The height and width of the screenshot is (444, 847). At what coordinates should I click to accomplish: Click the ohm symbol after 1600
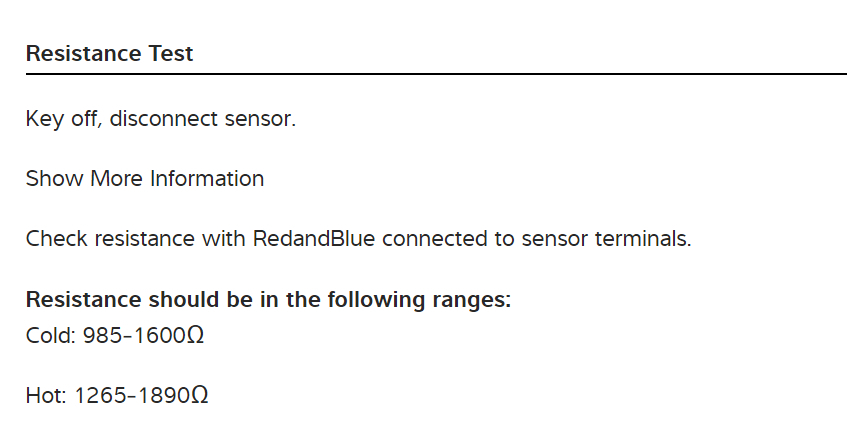pos(196,335)
